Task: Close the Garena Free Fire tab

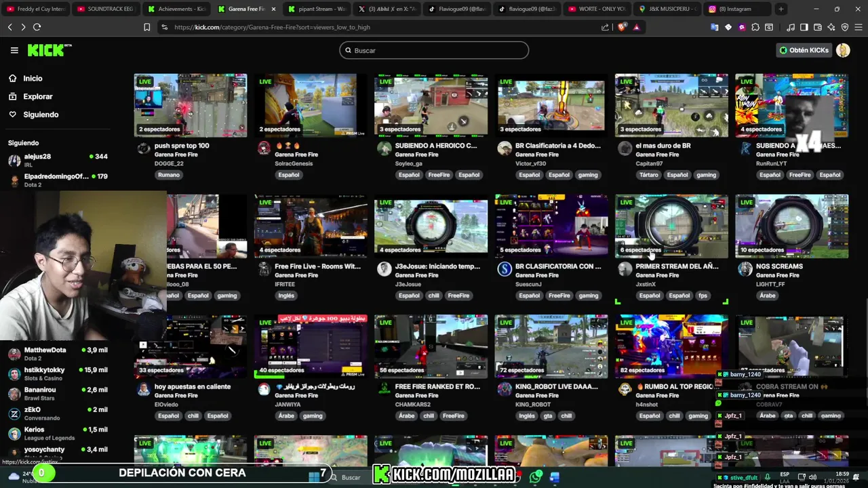Action: (x=274, y=9)
